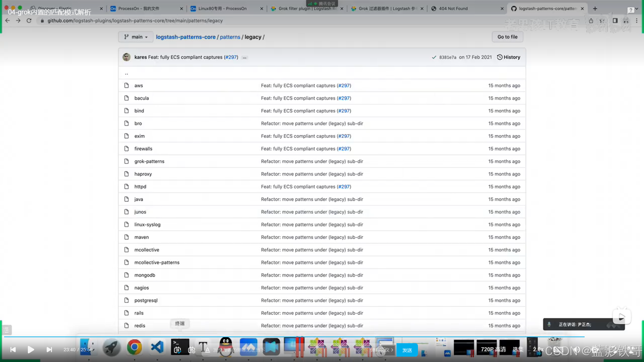Click the video progress bar
This screenshot has width=644, height=362.
322,337
